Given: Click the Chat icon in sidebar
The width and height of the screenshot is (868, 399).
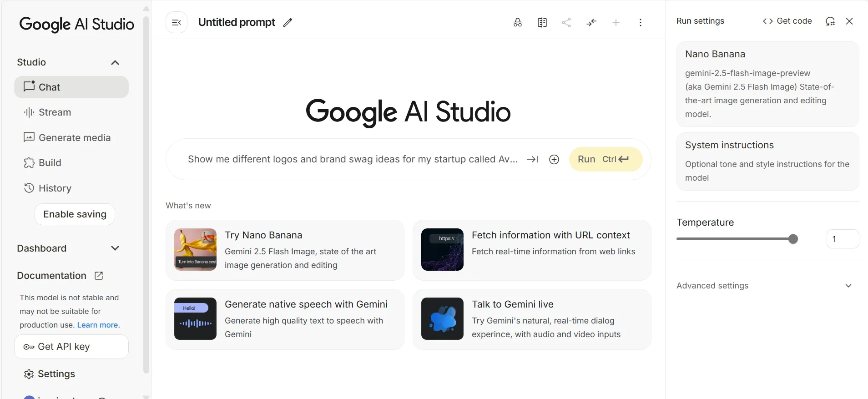Looking at the screenshot, I should point(29,86).
